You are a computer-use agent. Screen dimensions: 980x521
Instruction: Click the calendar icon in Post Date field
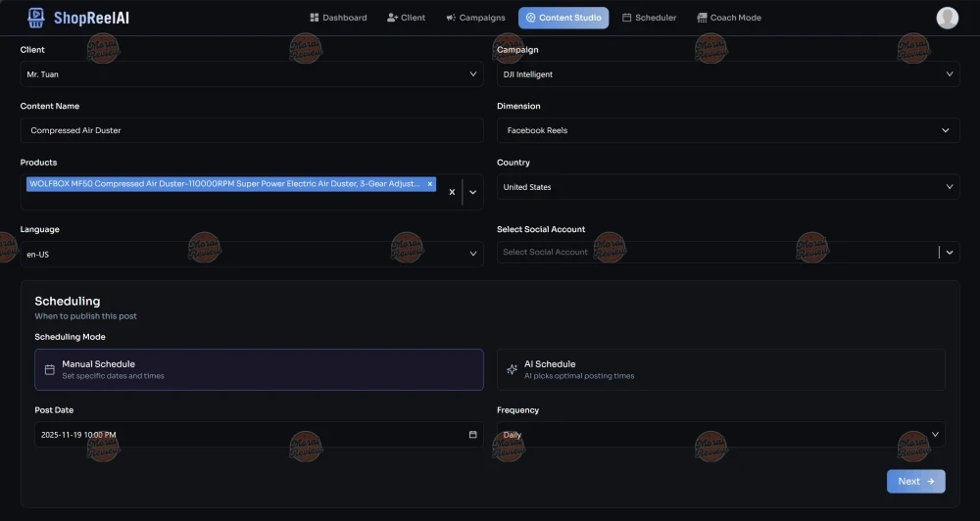pos(472,435)
